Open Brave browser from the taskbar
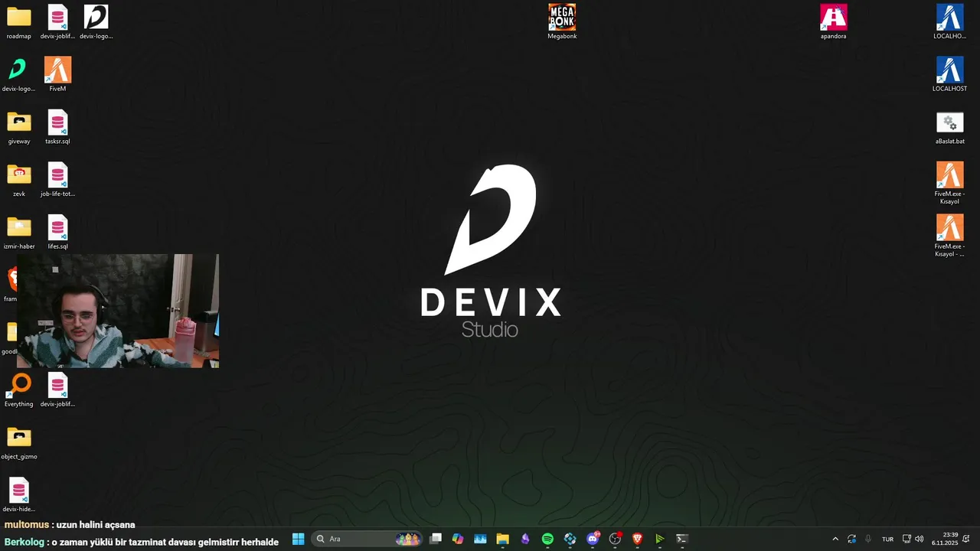This screenshot has width=980, height=551. 637,539
